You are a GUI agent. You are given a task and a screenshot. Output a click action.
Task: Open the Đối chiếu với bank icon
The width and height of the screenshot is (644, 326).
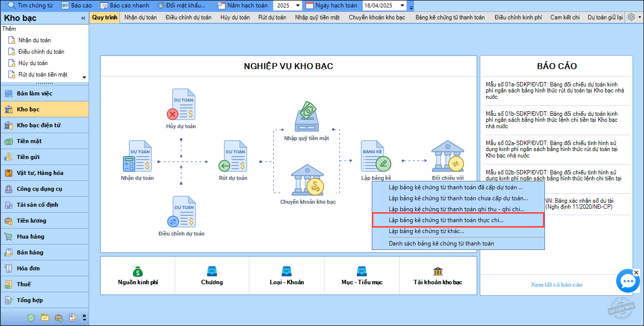(x=448, y=156)
